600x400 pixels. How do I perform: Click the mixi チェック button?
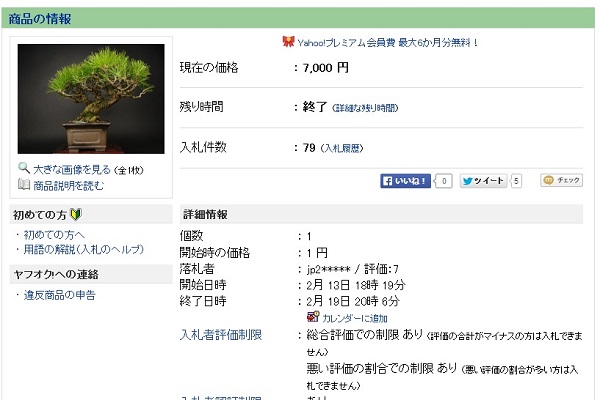point(561,180)
